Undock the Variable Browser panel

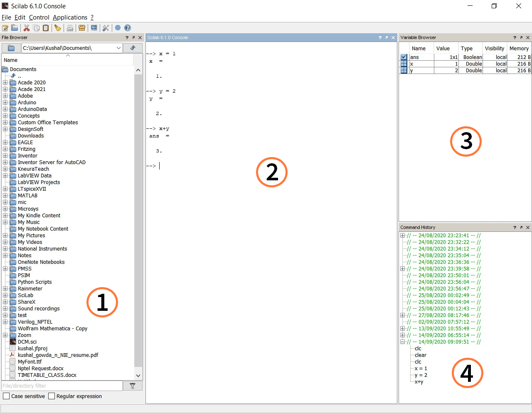pyautogui.click(x=521, y=37)
